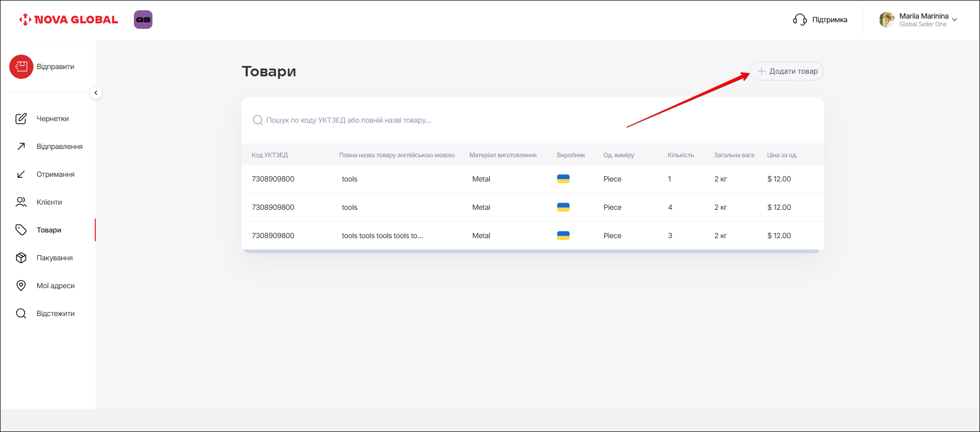Image resolution: width=980 pixels, height=432 pixels.
Task: Go to the Товари menu item
Action: (x=49, y=230)
